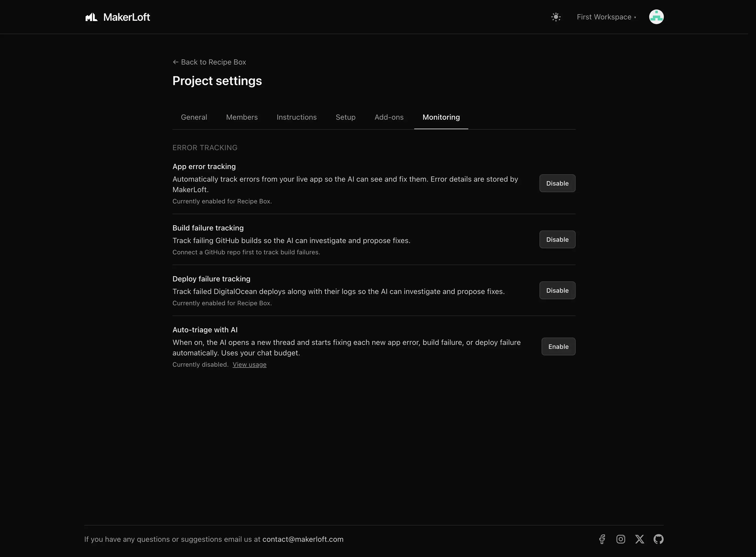Click the MakerLoft brand name
756x557 pixels.
pyautogui.click(x=127, y=17)
